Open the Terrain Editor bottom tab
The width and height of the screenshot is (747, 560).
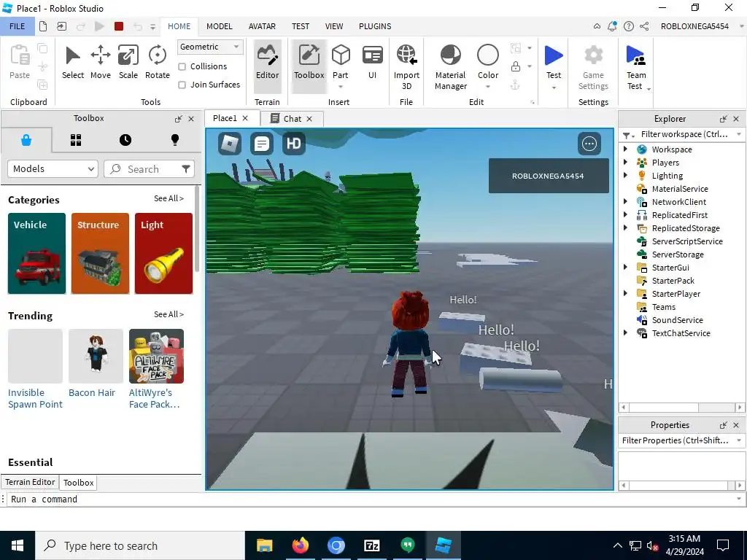point(30,482)
